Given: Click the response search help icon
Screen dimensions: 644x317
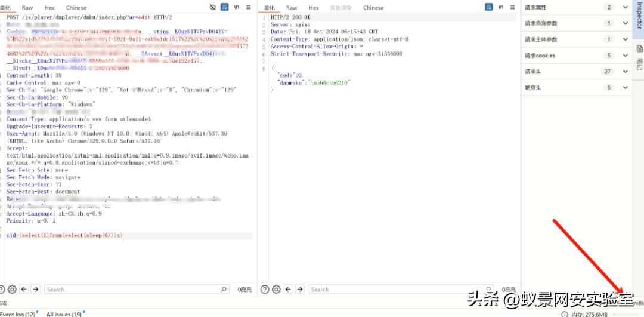Looking at the screenshot, I should [265, 289].
